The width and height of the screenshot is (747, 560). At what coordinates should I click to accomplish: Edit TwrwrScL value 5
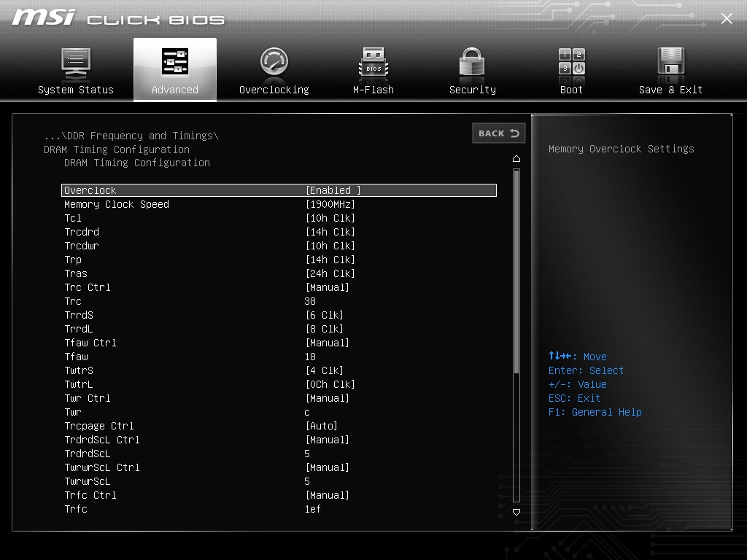click(x=307, y=481)
